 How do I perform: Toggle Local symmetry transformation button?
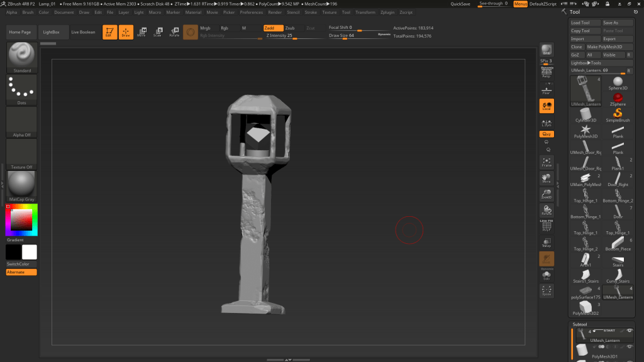pyautogui.click(x=547, y=106)
